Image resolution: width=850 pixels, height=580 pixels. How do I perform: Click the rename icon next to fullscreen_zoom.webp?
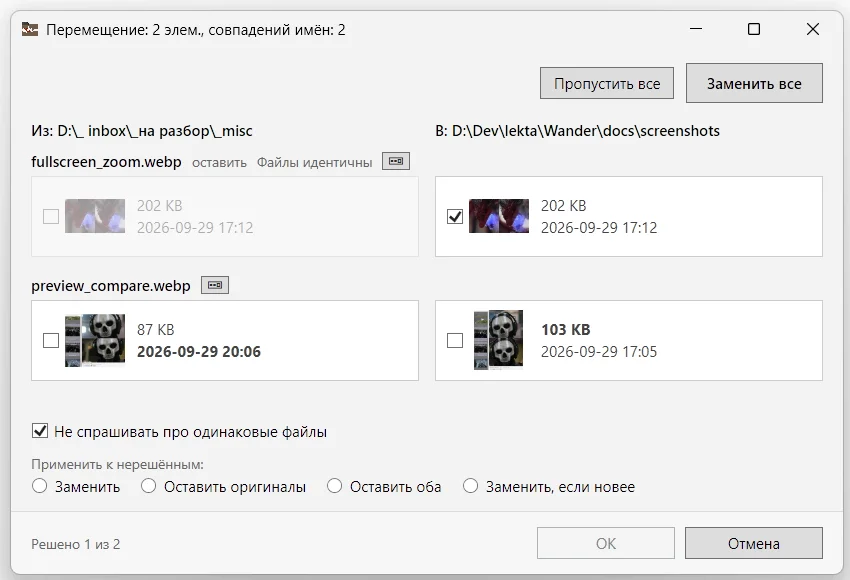(396, 161)
